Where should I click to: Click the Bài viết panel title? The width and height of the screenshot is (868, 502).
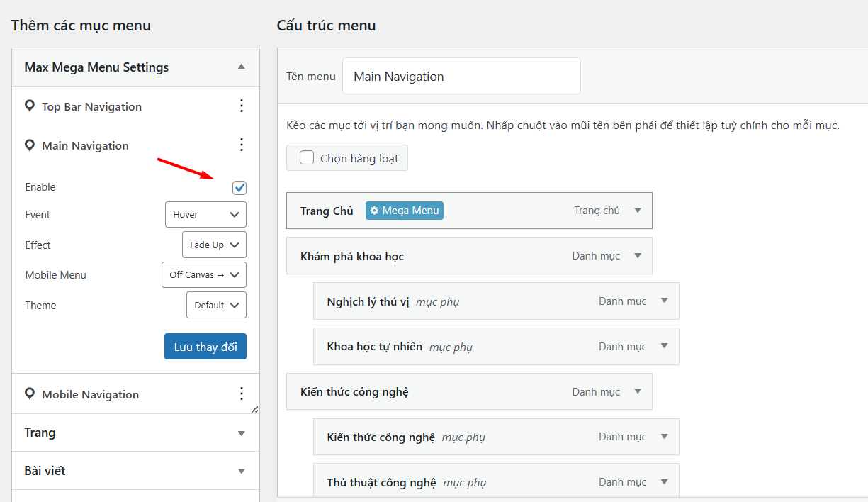pos(45,471)
